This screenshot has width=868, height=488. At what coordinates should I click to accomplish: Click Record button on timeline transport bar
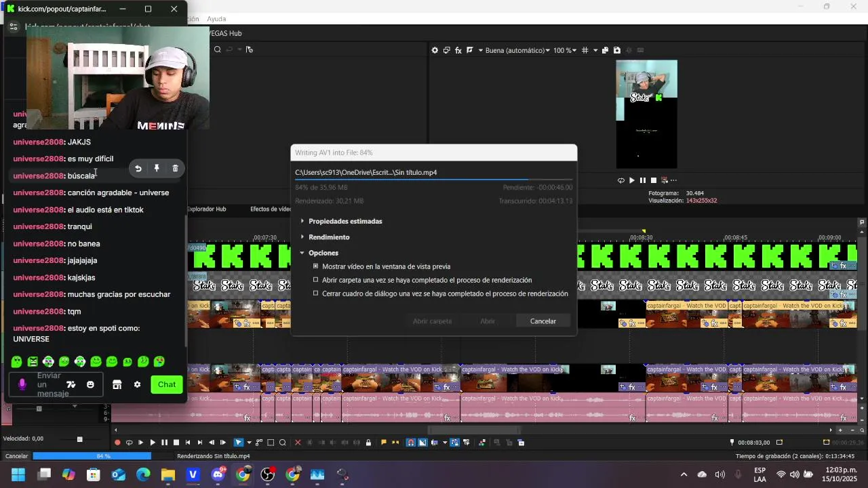(x=117, y=443)
